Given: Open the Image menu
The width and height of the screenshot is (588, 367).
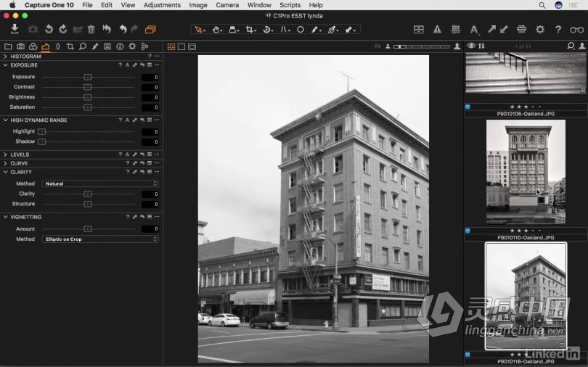Looking at the screenshot, I should 198,5.
